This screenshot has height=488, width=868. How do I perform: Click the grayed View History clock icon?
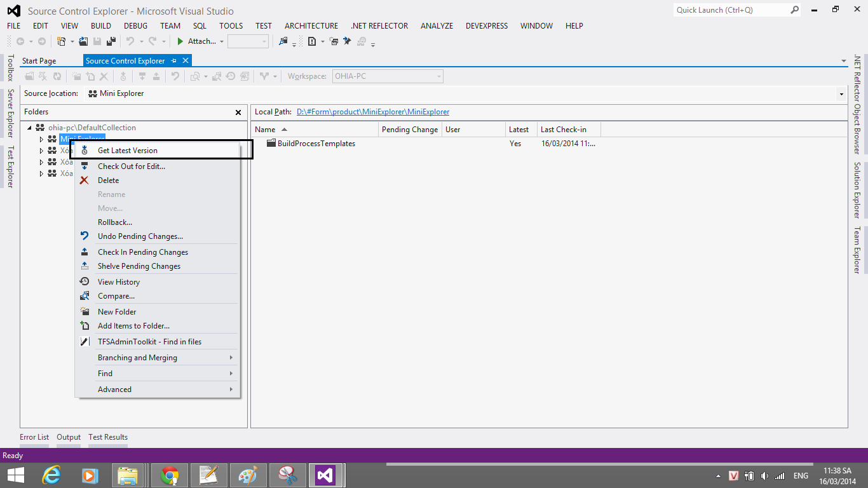click(231, 76)
